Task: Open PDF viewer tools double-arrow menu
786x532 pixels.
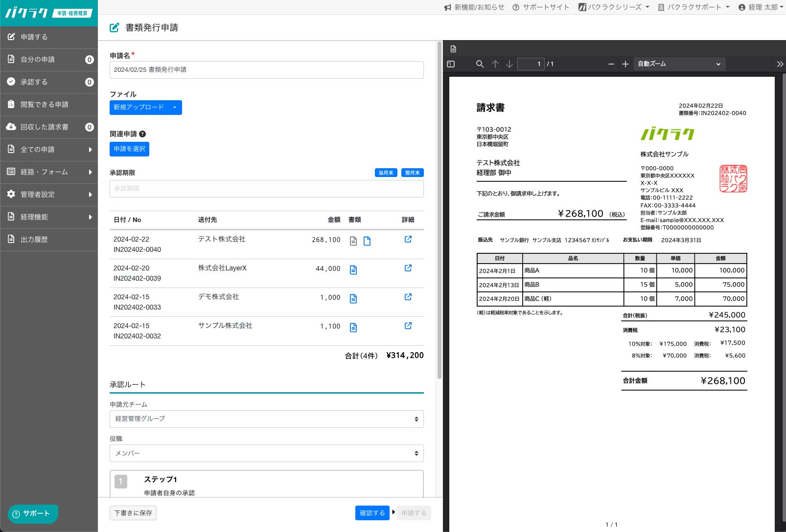Action: (x=780, y=64)
